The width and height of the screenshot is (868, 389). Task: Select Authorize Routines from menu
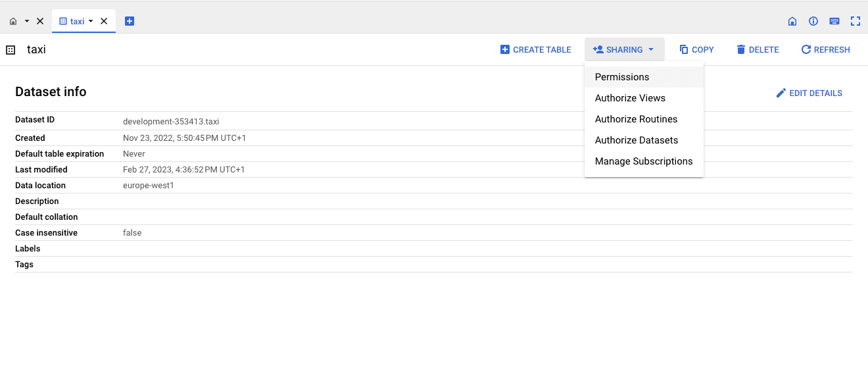coord(636,119)
